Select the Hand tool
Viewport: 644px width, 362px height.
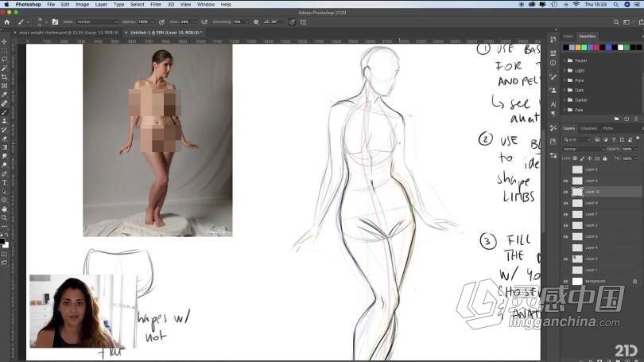(4, 208)
